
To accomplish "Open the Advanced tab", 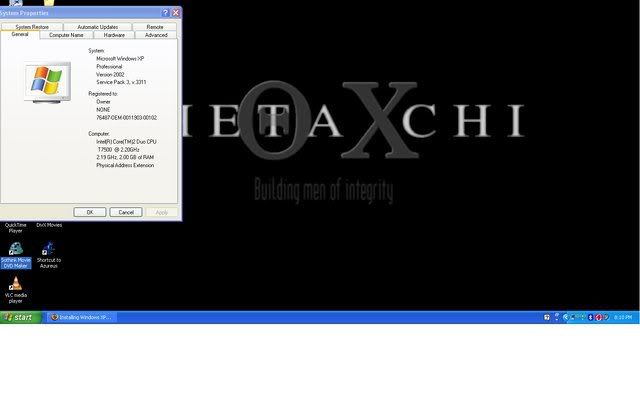I will pos(156,35).
